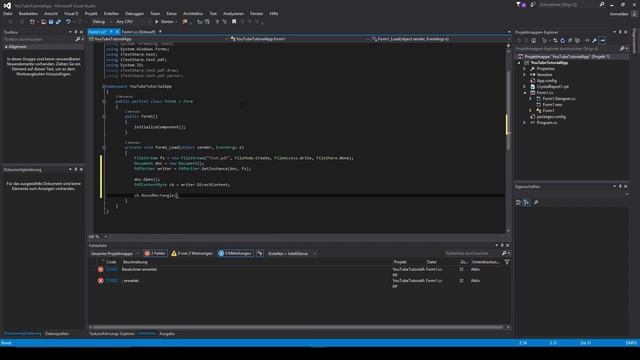Click the Preview Selected Items icon in Projektmappen-Explorer
640x360 pixels.
[x=602, y=40]
